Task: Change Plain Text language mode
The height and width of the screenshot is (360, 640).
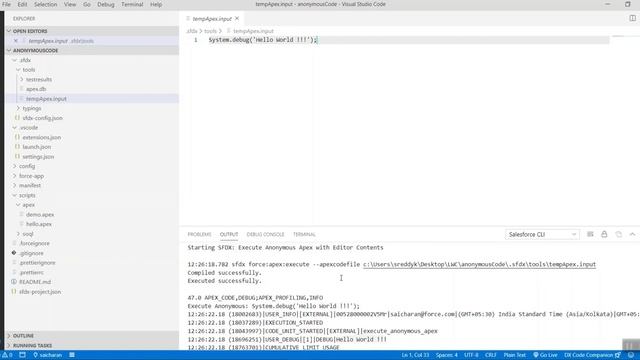Action: click(514, 355)
